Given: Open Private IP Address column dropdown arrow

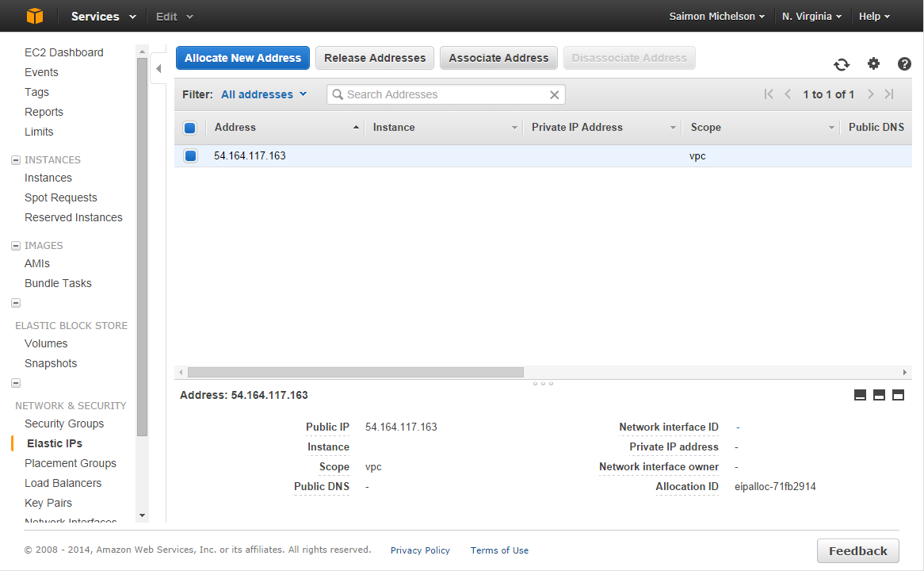Looking at the screenshot, I should point(673,128).
